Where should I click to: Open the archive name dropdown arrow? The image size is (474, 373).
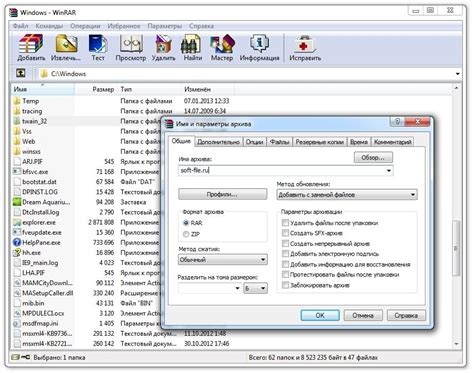point(389,170)
